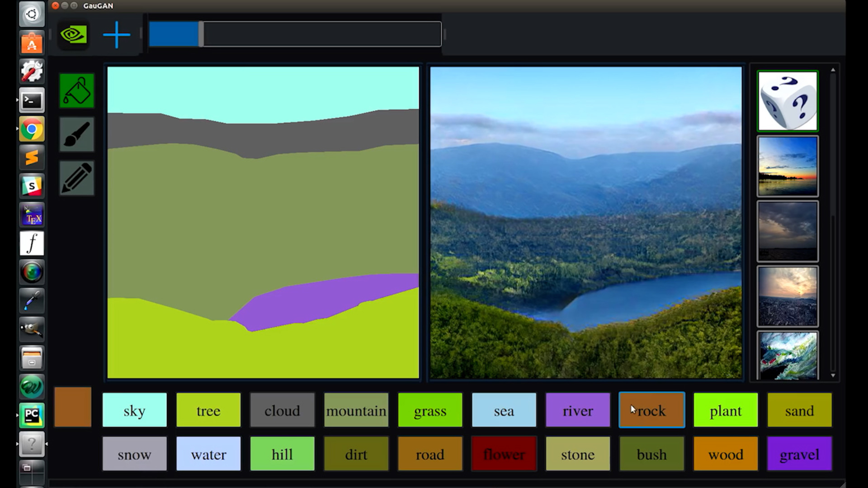Click the Ubuntu PC Manager dock icon
868x488 pixels.
(x=32, y=415)
